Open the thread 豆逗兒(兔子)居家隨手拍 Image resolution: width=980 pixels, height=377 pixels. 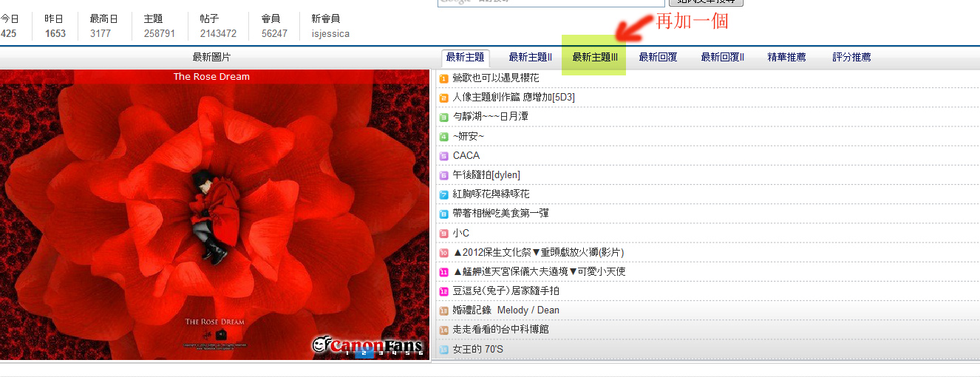pyautogui.click(x=506, y=291)
